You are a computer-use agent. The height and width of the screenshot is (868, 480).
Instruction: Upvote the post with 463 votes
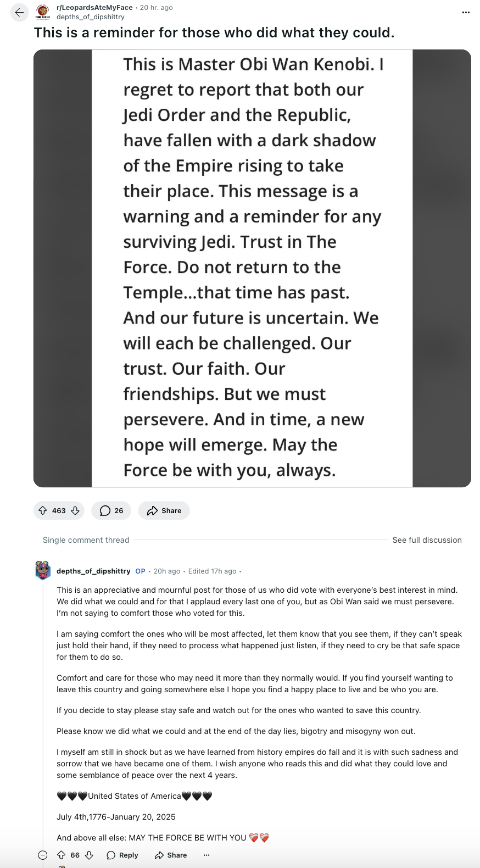(x=43, y=510)
